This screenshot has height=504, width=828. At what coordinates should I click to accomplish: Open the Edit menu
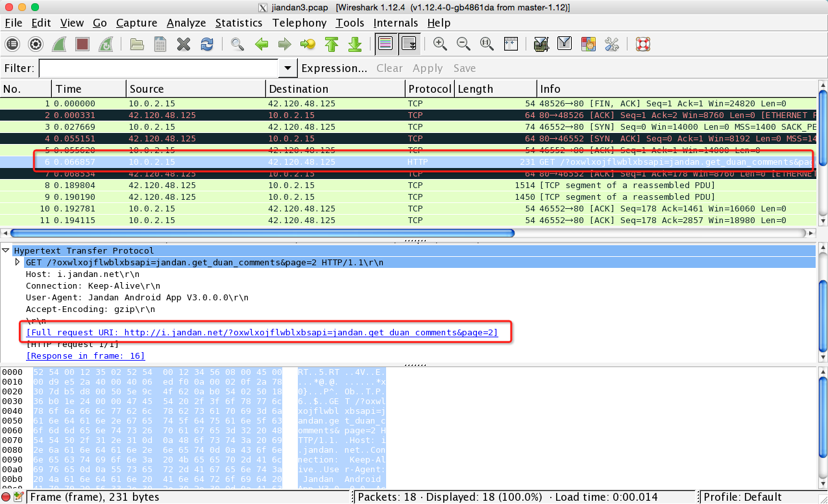(x=41, y=23)
